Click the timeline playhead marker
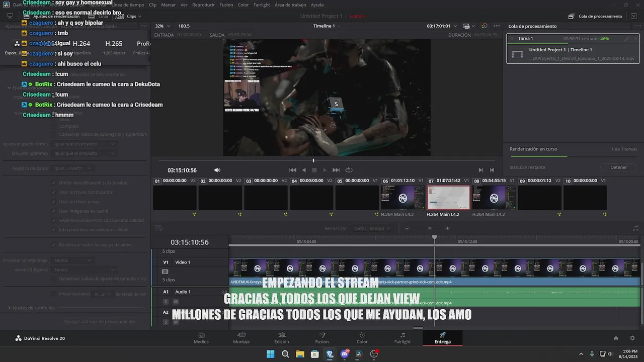644x362 pixels. tap(435, 237)
